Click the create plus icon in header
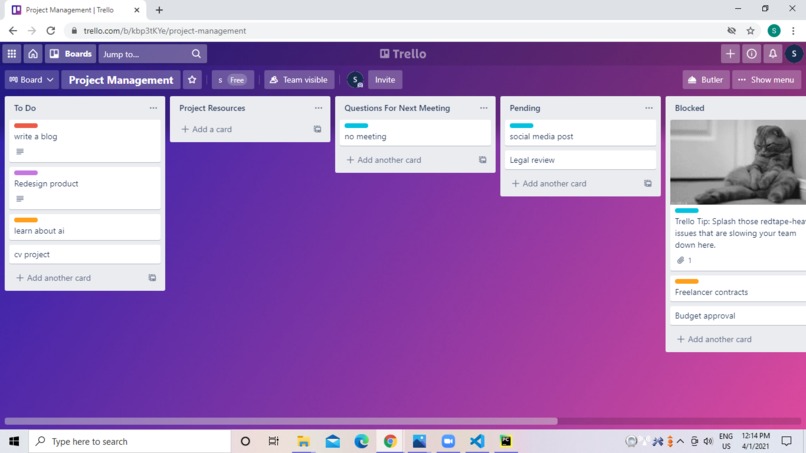The width and height of the screenshot is (806, 453). (730, 53)
